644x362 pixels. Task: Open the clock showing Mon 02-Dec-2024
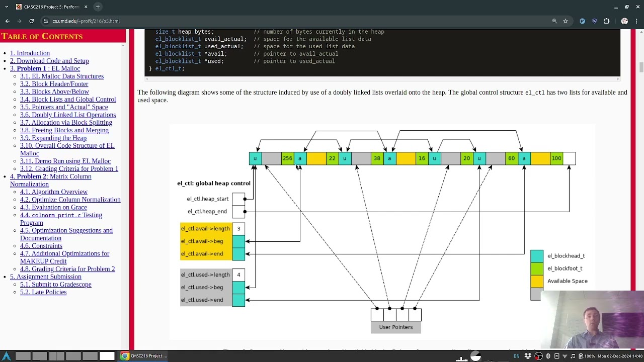pyautogui.click(x=620, y=356)
